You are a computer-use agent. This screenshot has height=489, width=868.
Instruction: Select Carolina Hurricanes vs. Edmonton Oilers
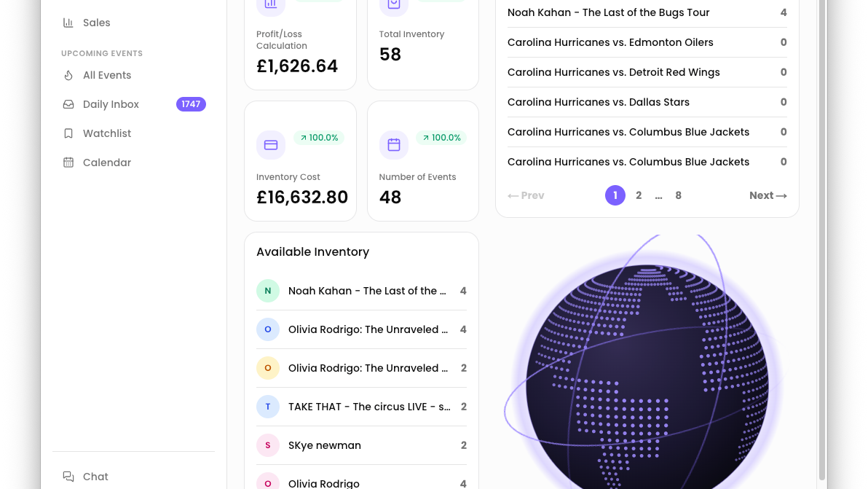point(647,43)
